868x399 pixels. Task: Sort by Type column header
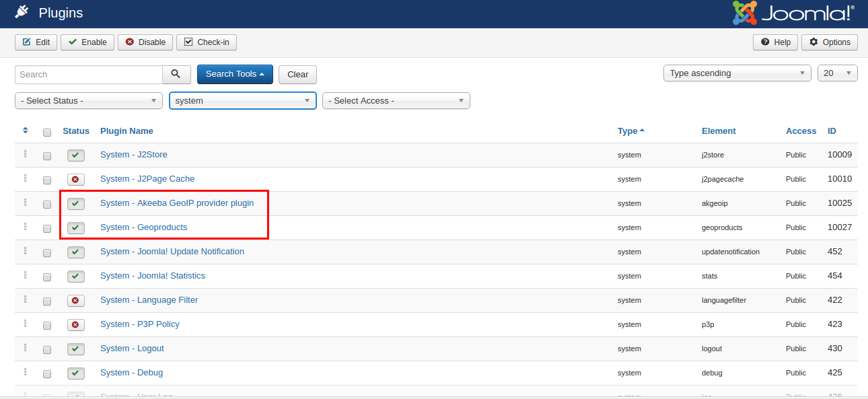coord(630,131)
